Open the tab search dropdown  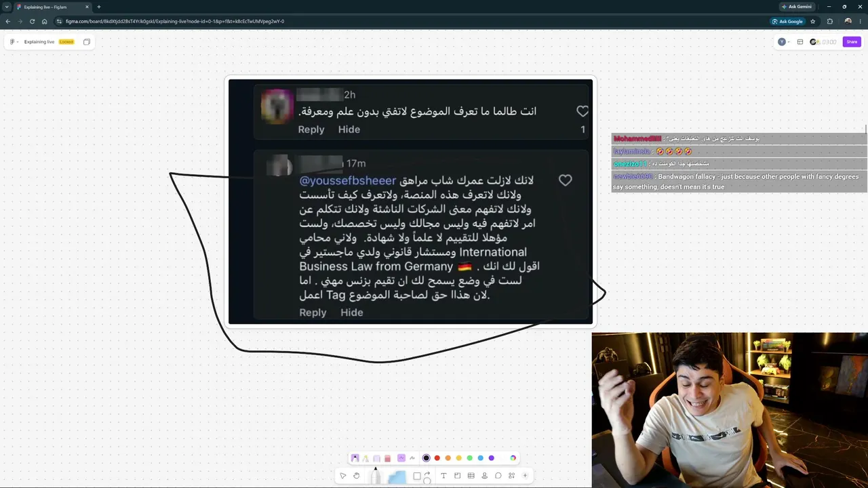pos(7,7)
